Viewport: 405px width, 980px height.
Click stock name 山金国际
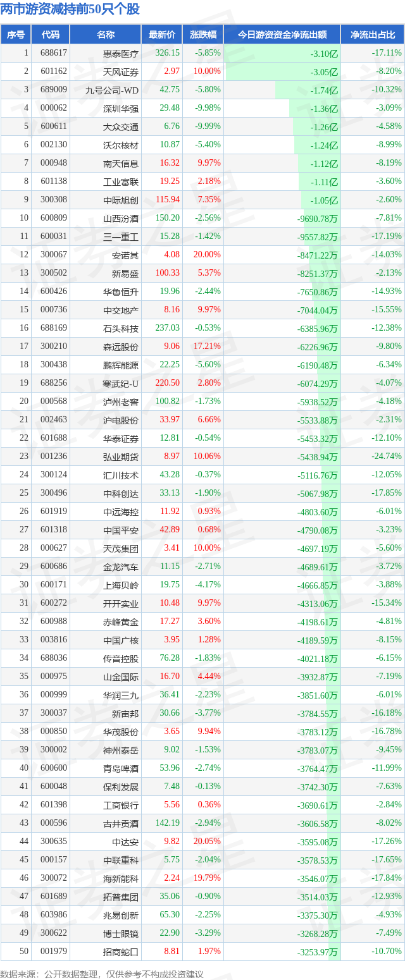(121, 677)
